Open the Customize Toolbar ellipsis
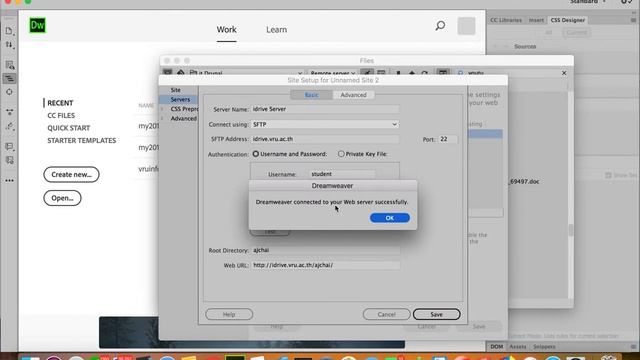The image size is (640, 360). pos(9,180)
